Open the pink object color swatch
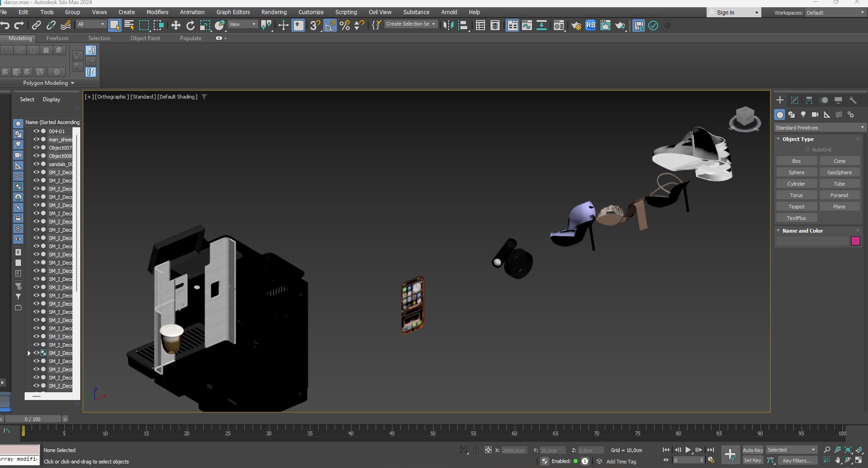The image size is (868, 468). [x=855, y=241]
